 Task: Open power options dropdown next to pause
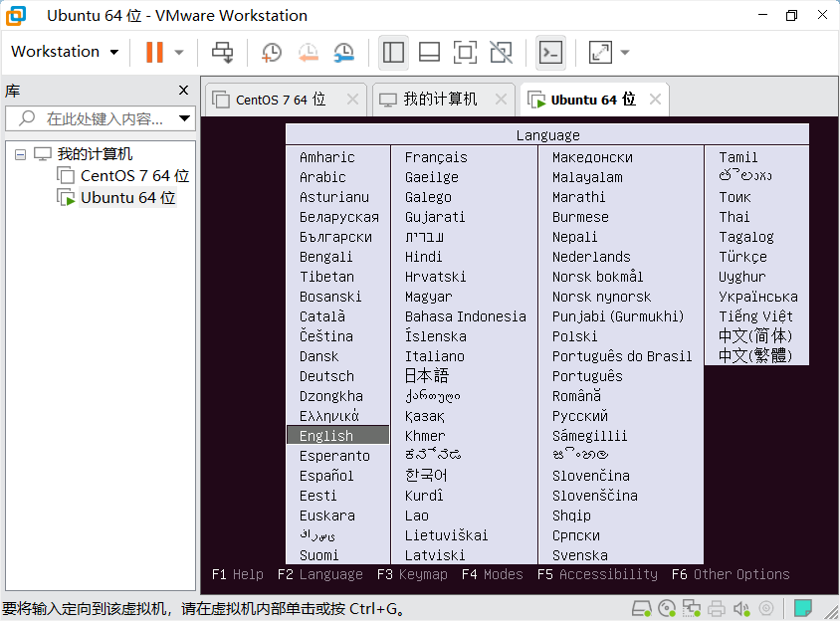[x=179, y=53]
